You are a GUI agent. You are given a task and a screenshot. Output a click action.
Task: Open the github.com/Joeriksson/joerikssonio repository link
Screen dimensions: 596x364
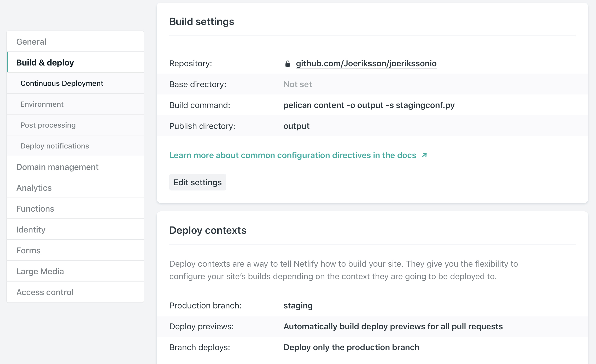click(366, 63)
